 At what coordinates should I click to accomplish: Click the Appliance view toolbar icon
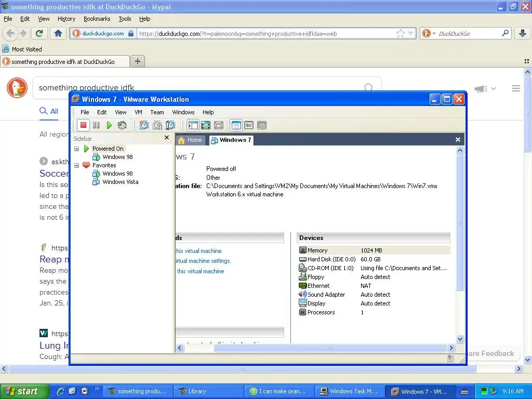click(x=249, y=125)
